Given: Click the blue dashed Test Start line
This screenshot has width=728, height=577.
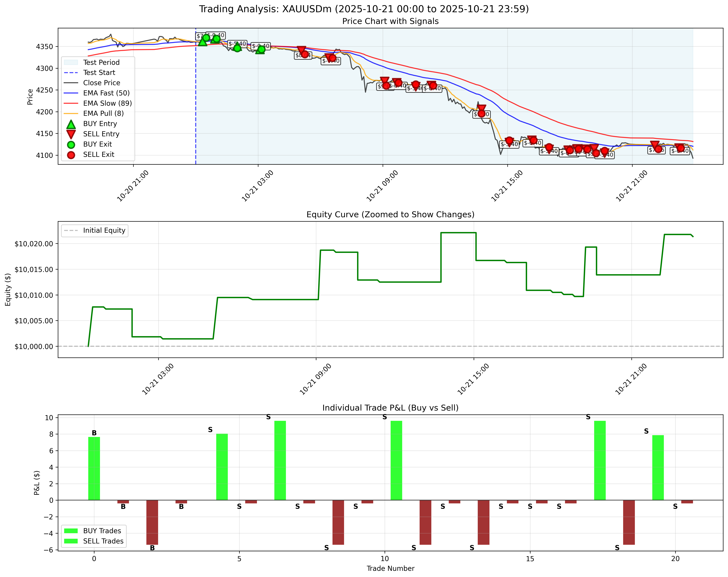Looking at the screenshot, I should coord(195,101).
